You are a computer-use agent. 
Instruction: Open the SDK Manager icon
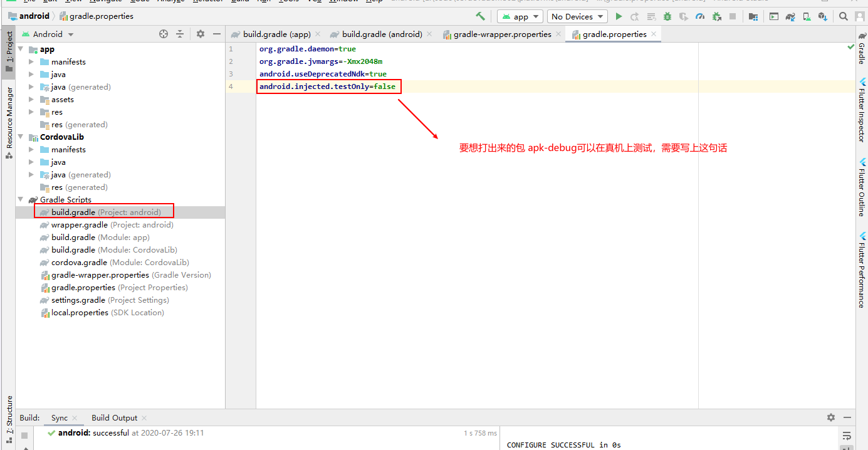823,16
